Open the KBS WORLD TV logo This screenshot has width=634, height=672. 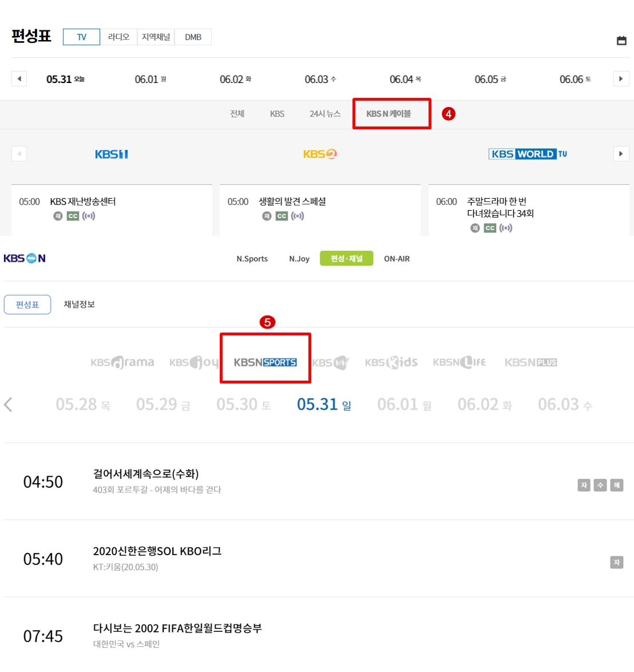(528, 154)
